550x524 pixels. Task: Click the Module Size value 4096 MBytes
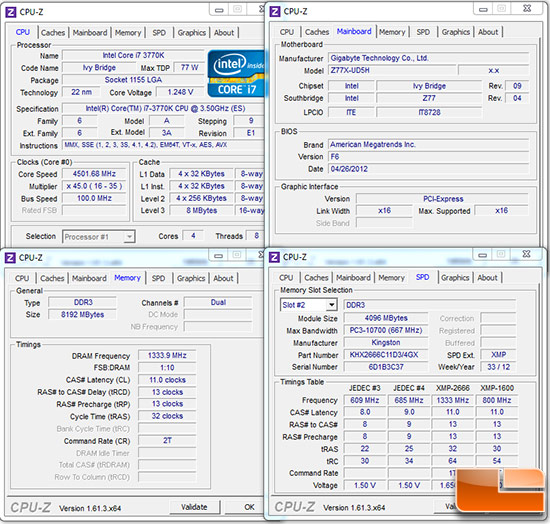(385, 318)
